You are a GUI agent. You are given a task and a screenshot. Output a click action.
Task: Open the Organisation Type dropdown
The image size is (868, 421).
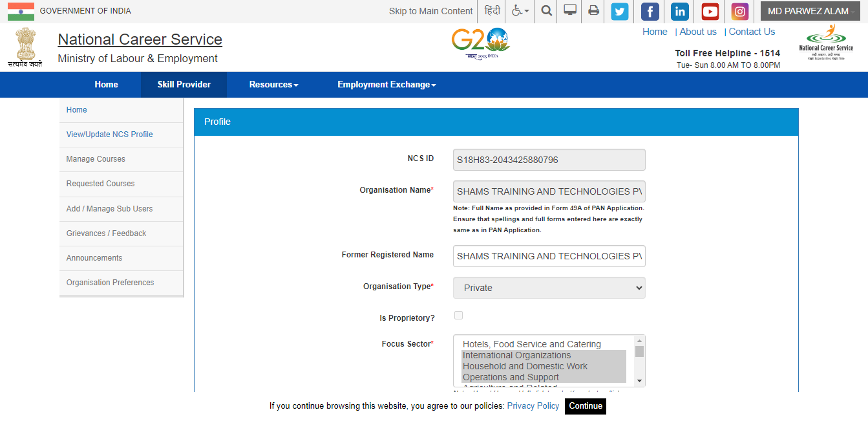tap(549, 288)
